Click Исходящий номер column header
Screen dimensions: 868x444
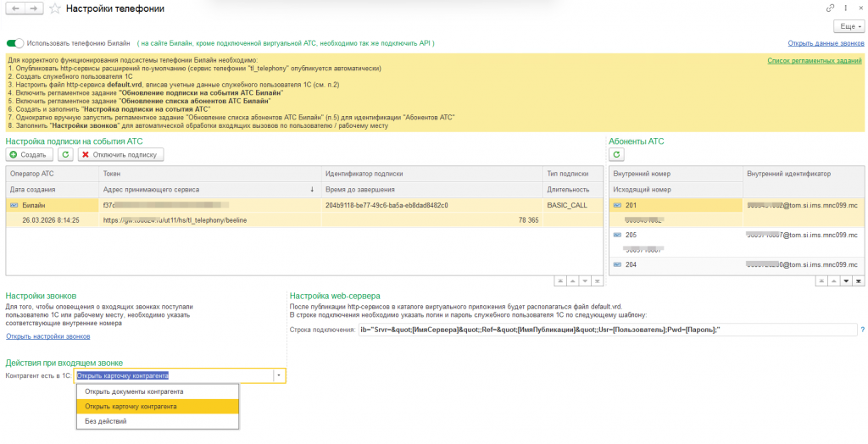676,190
